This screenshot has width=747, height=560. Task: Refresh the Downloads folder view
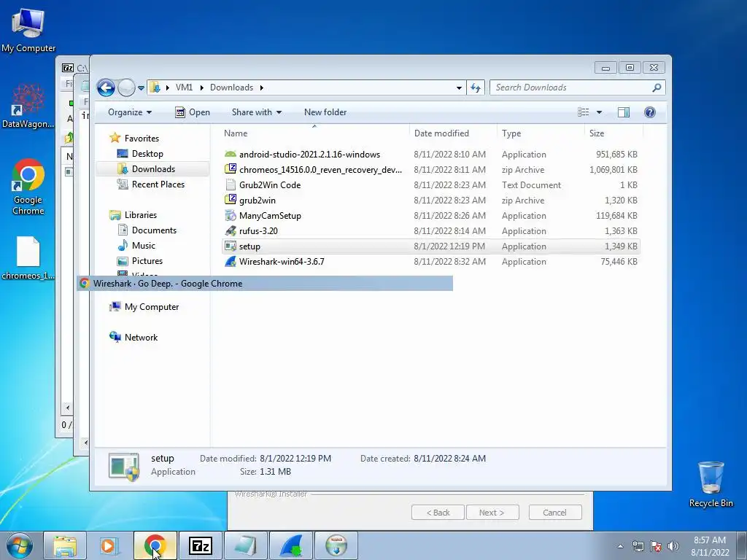tap(476, 87)
